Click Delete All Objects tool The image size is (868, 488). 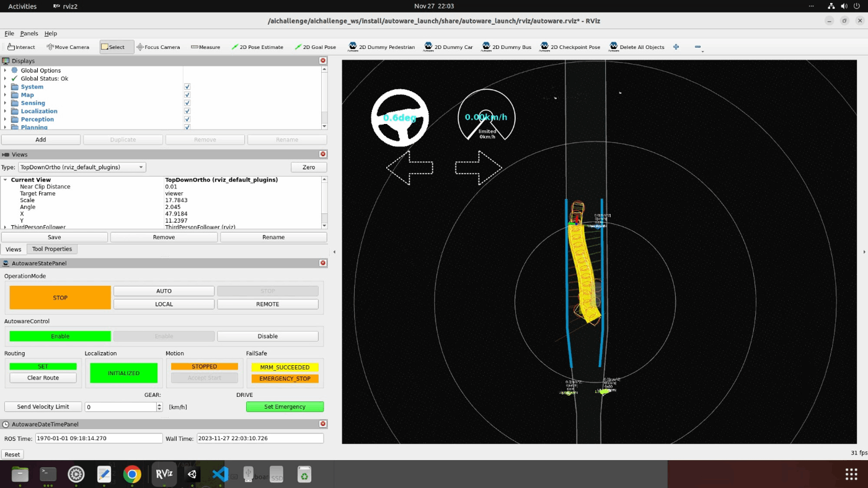click(637, 47)
